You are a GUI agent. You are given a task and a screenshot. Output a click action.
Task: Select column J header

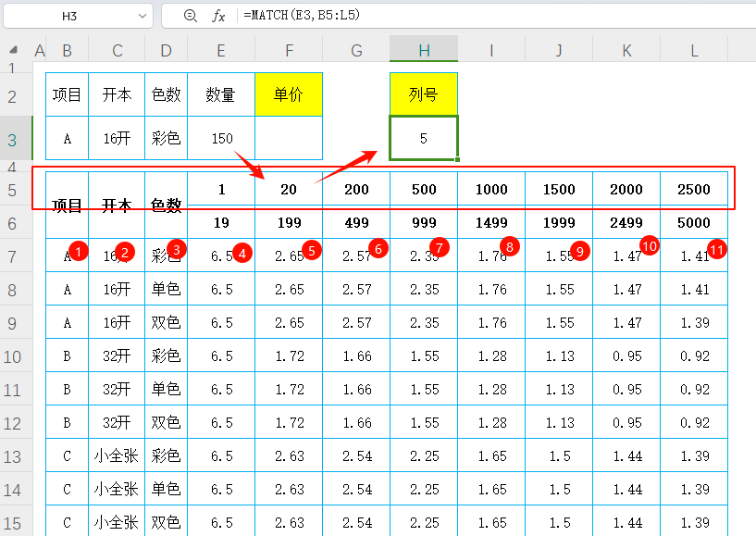click(559, 50)
